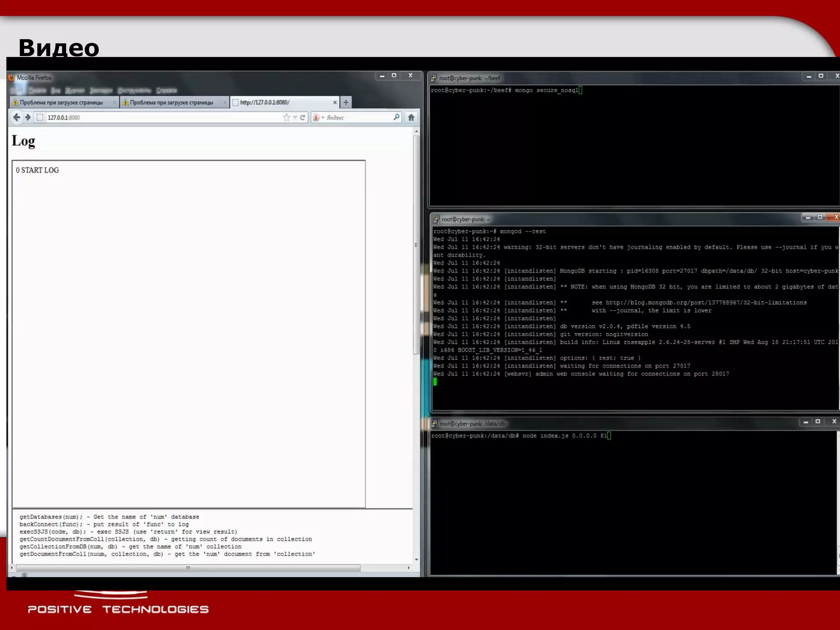Bookmark page with the star icon

pyautogui.click(x=286, y=117)
